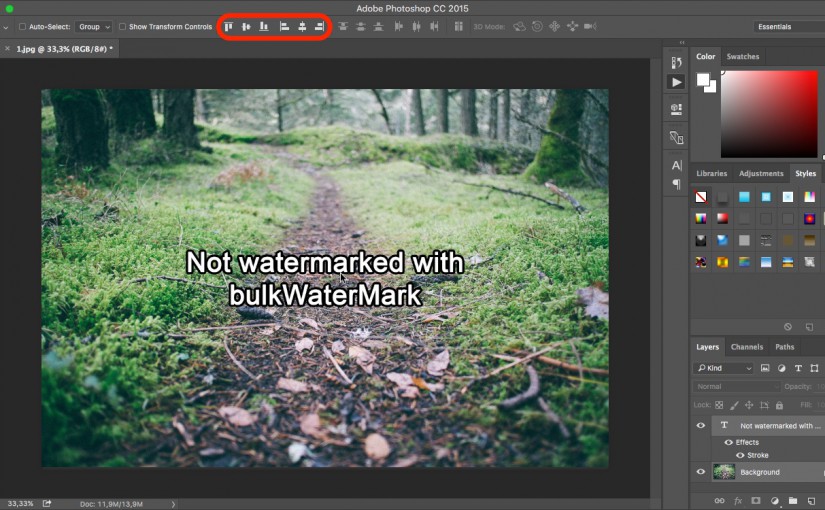Distribute right edges button

(434, 26)
